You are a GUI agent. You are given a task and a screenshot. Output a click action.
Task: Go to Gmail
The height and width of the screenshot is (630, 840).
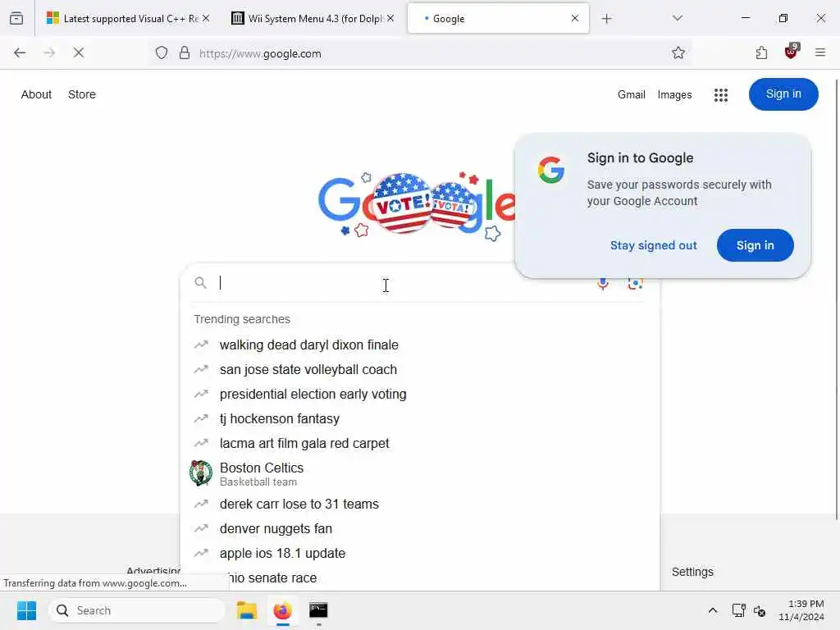(631, 95)
